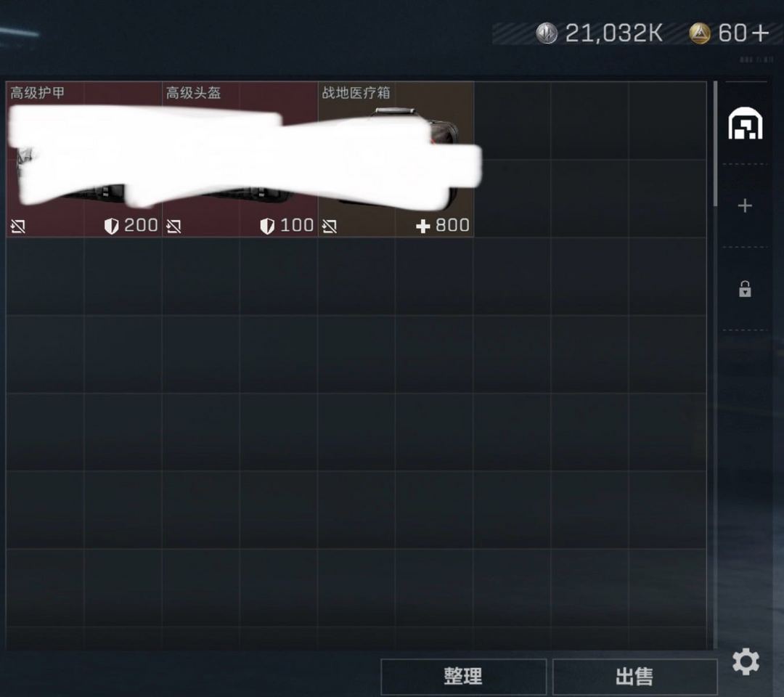Click the medical cross icon beside 800
Screen dimensions: 784x697
click(423, 227)
